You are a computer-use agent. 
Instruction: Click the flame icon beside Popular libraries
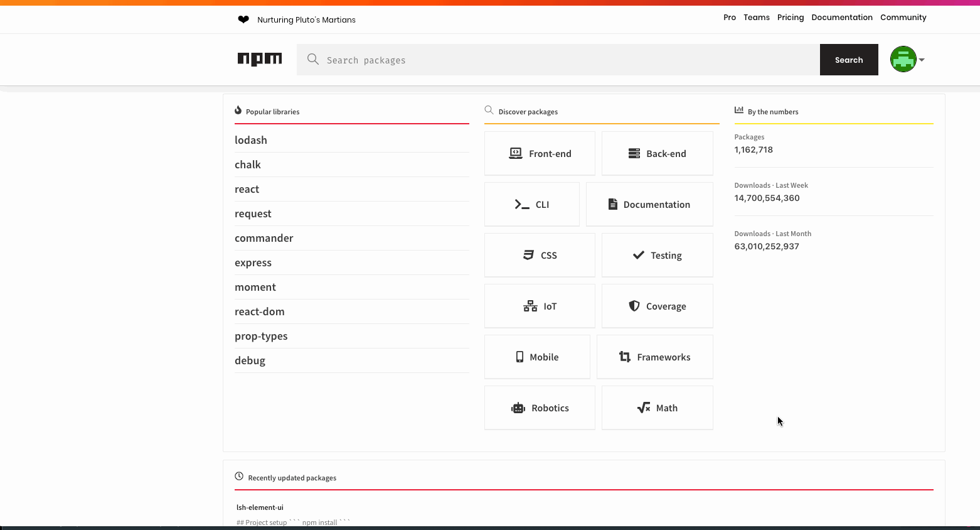pyautogui.click(x=238, y=111)
